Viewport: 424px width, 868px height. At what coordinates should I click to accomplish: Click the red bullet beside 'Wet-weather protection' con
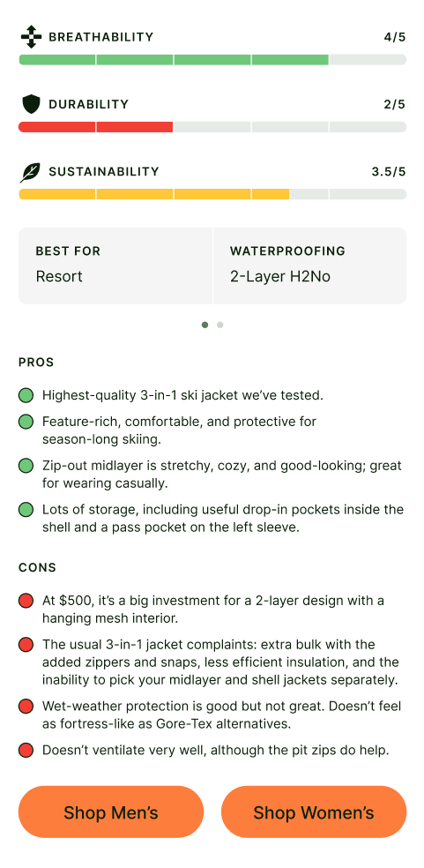(26, 707)
